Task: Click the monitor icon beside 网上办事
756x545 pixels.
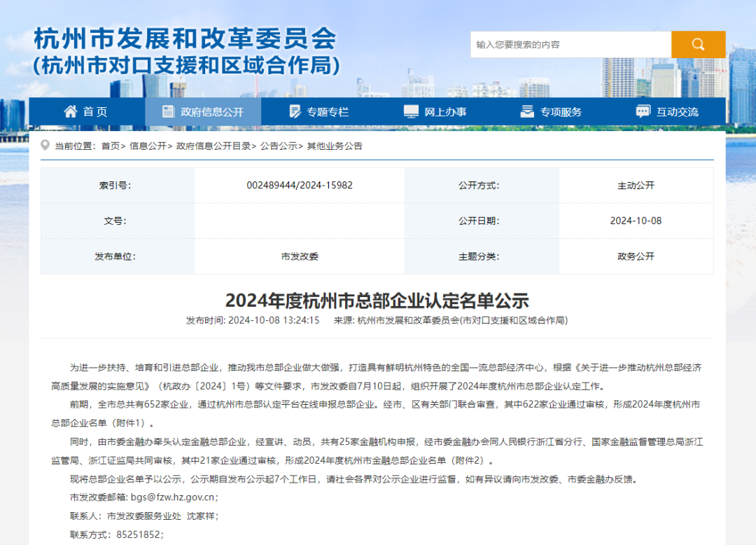Action: tap(411, 112)
